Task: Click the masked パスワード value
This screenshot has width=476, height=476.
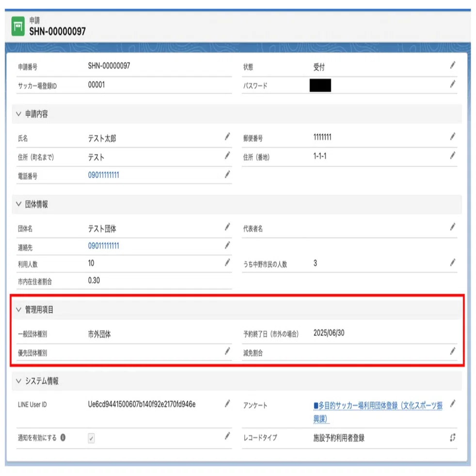Action: [320, 85]
